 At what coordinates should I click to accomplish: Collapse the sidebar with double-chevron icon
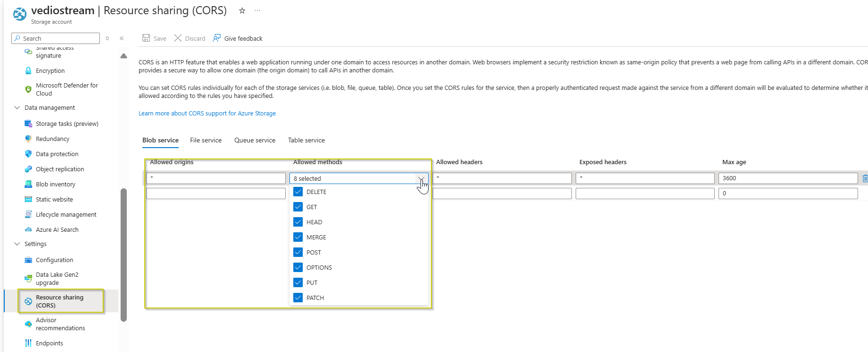coord(122,38)
